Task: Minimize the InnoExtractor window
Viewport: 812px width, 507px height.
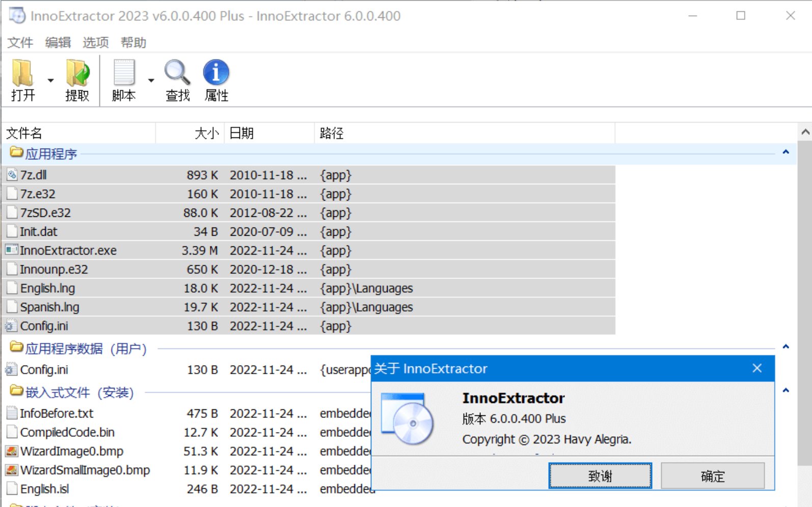Action: 692,16
